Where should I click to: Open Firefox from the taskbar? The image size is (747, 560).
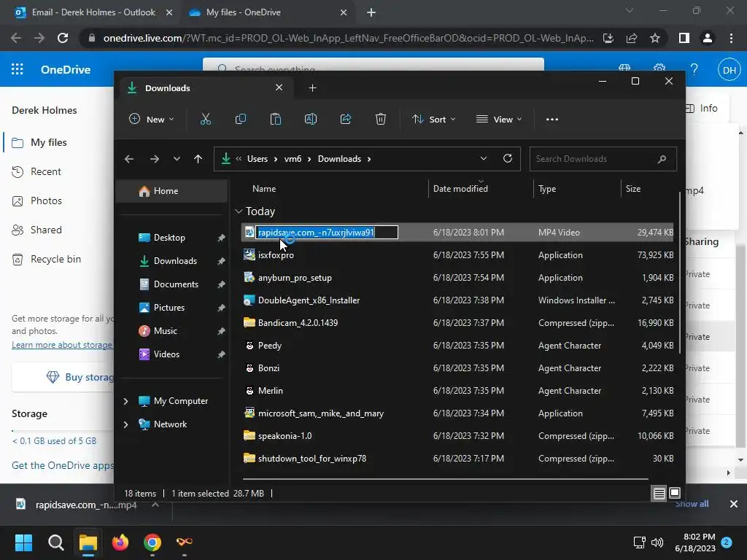120,542
